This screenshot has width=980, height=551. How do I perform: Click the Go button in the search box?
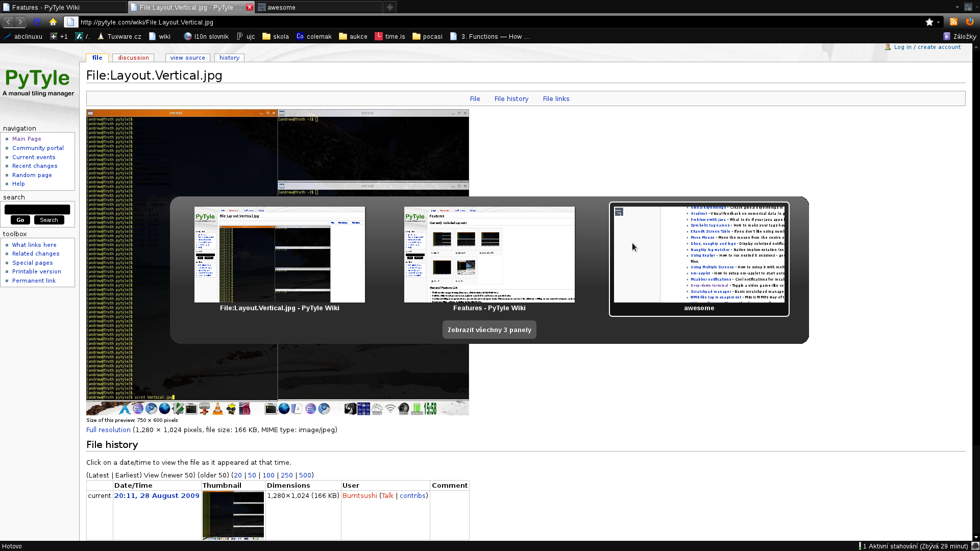(x=20, y=220)
